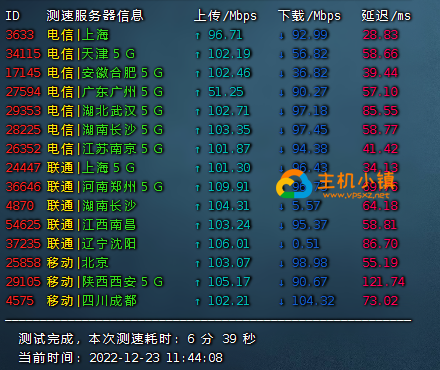Image resolution: width=440 pixels, height=370 pixels.
Task: Select the 电信|广东广州 5G server name
Action: click(x=105, y=92)
